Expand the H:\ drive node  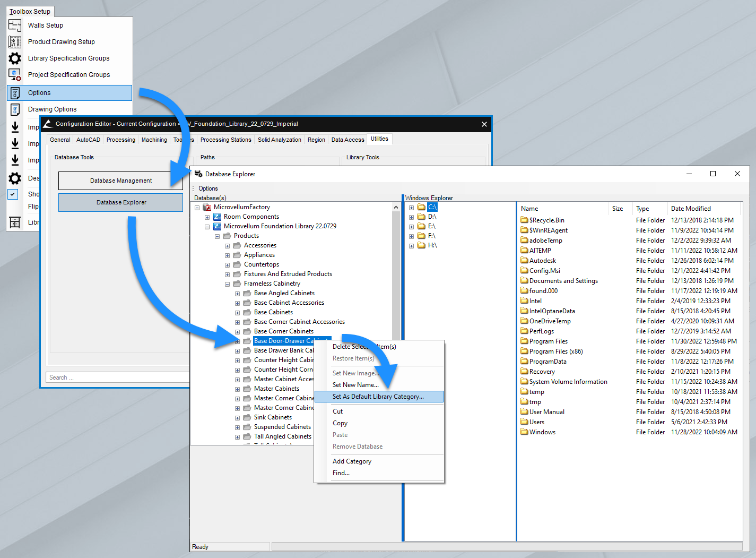click(411, 246)
